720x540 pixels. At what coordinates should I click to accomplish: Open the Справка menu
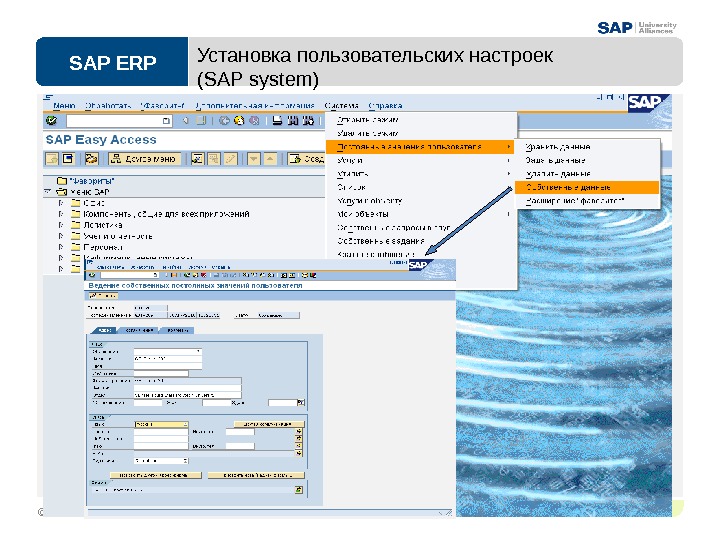coord(385,106)
